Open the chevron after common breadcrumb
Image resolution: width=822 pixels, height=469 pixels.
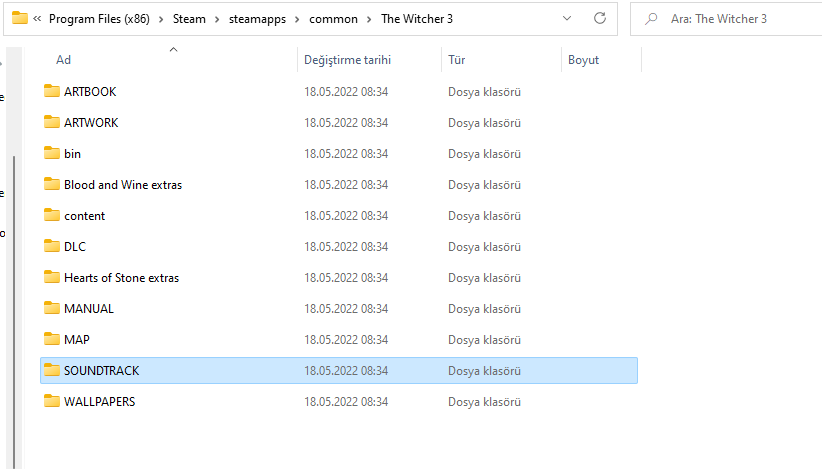tap(369, 19)
